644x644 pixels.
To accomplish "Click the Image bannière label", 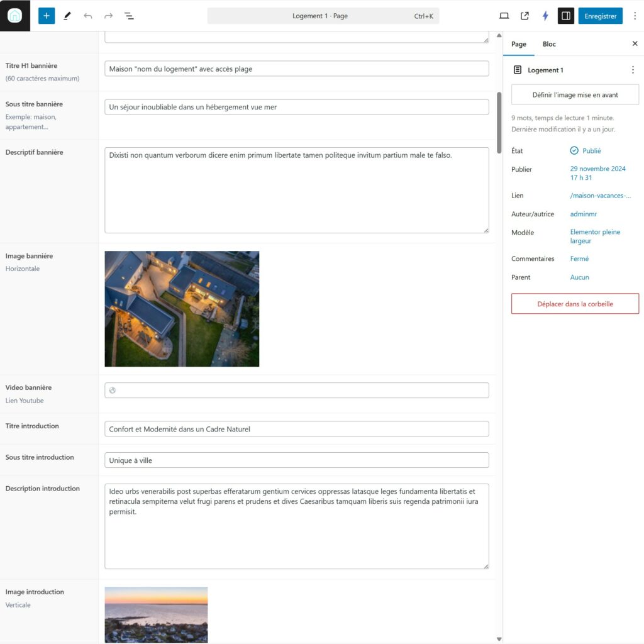I will [x=29, y=256].
